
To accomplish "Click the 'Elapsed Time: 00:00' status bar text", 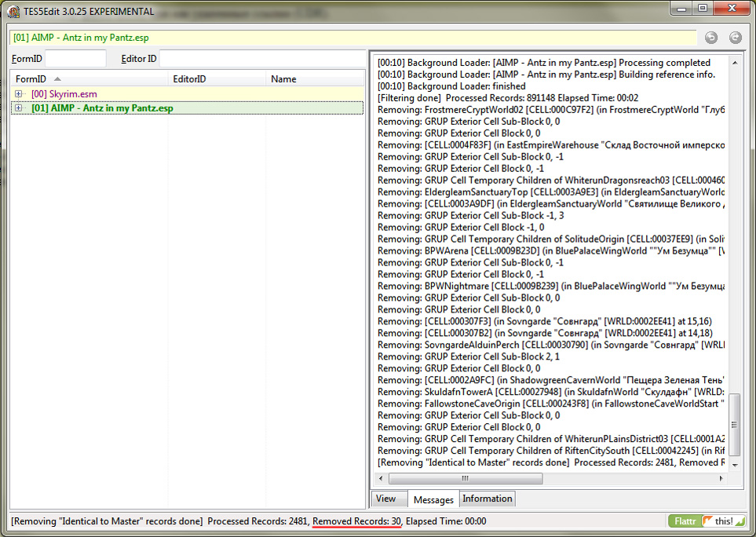I will point(446,521).
